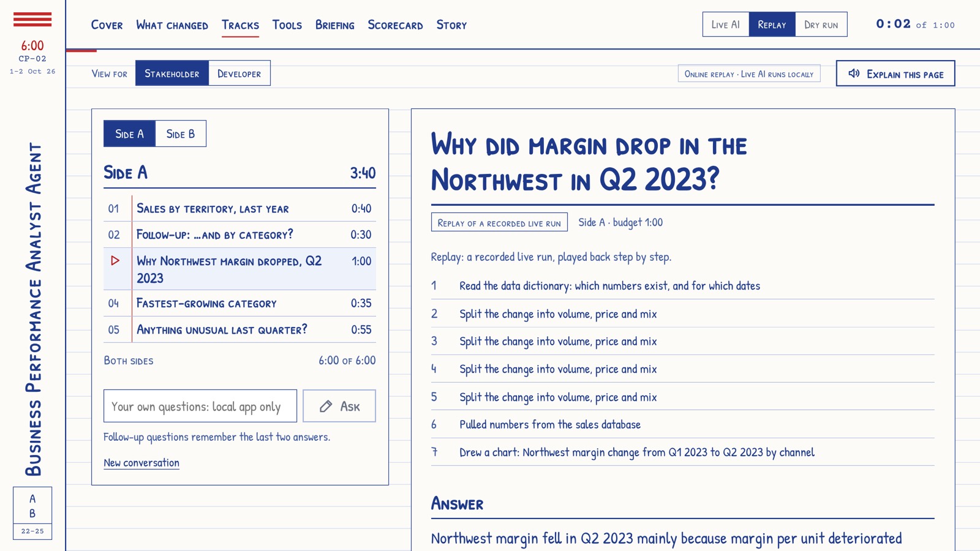Show Side B tracks

(181, 133)
